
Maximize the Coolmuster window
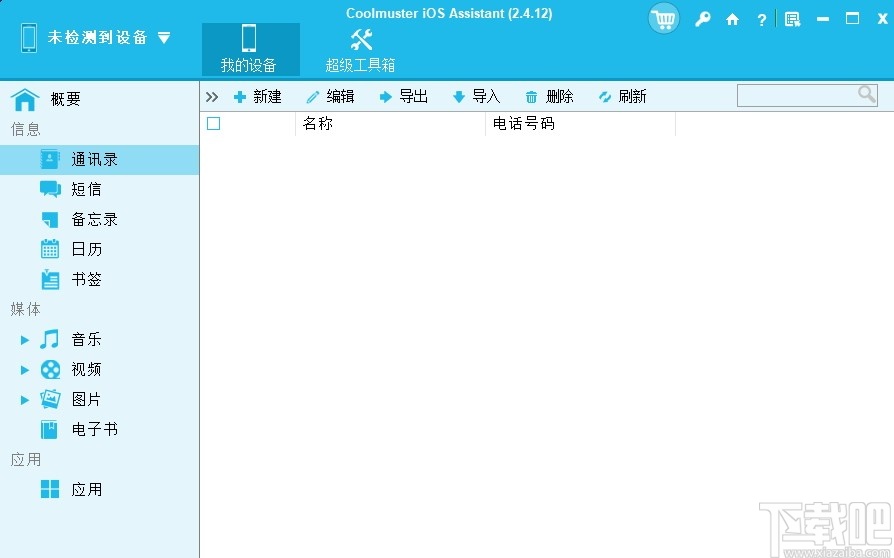(x=852, y=19)
